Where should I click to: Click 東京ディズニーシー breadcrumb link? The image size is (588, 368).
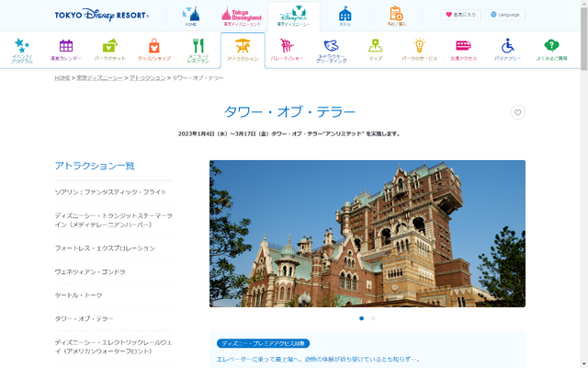click(100, 77)
